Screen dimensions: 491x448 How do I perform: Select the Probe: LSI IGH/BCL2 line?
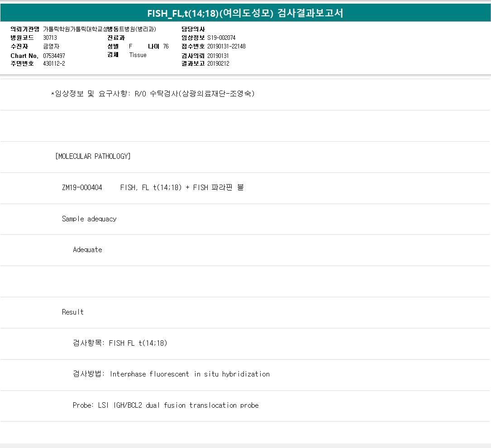click(166, 405)
